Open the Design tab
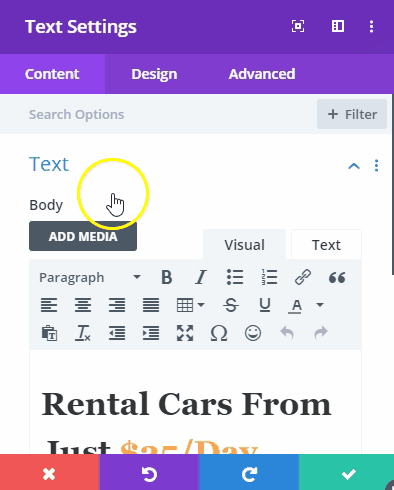The height and width of the screenshot is (490, 394). [x=154, y=74]
